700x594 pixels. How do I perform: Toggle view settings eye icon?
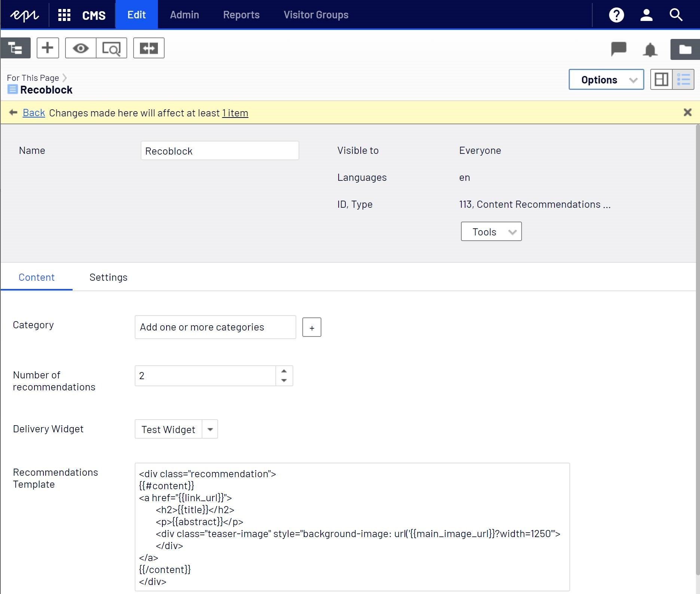coord(80,48)
